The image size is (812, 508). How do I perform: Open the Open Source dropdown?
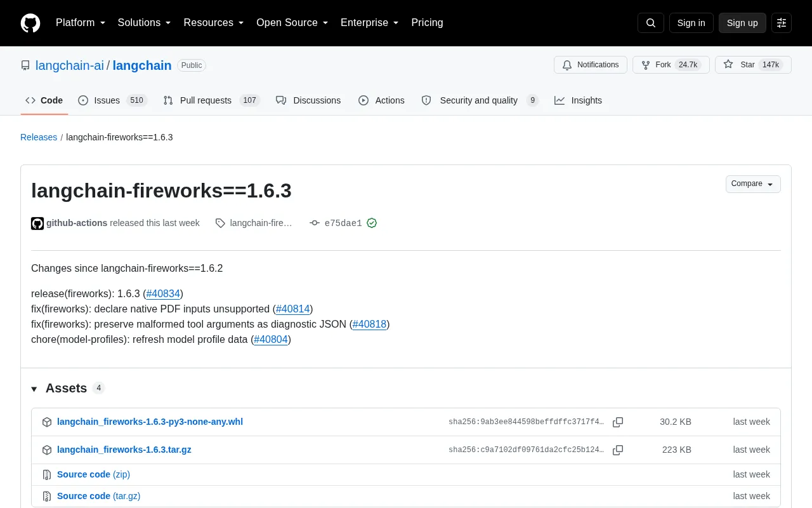[x=292, y=23]
